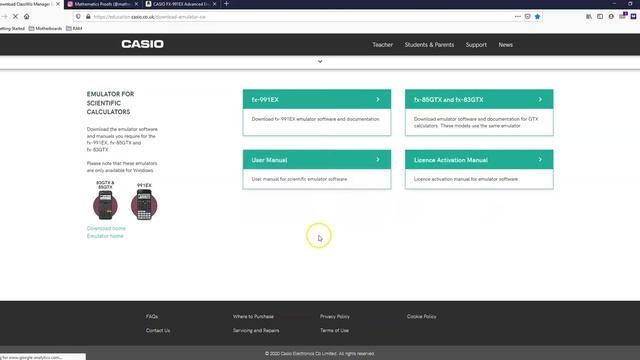Switch to the Mathematics Proofs tab
Viewport: 640px width, 360px height.
[102, 4]
